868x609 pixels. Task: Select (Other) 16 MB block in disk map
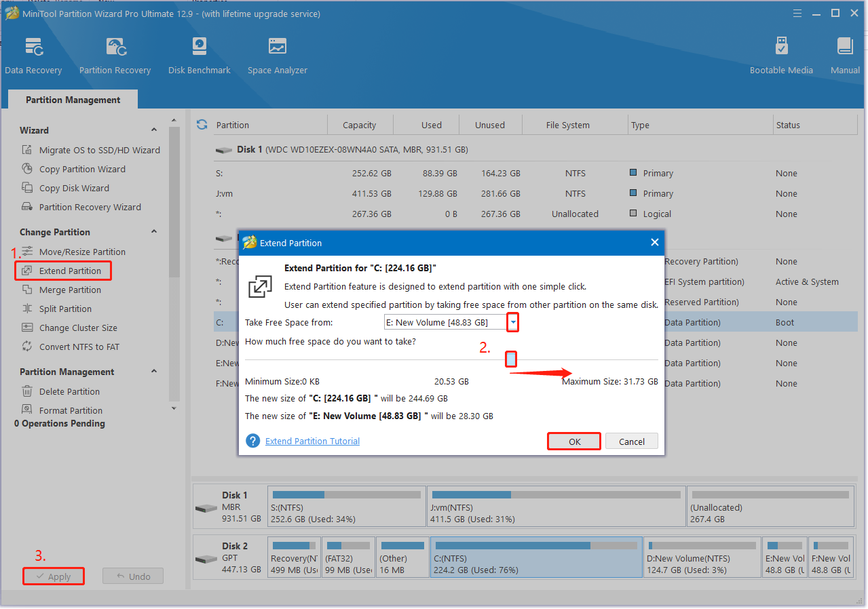[402, 557]
